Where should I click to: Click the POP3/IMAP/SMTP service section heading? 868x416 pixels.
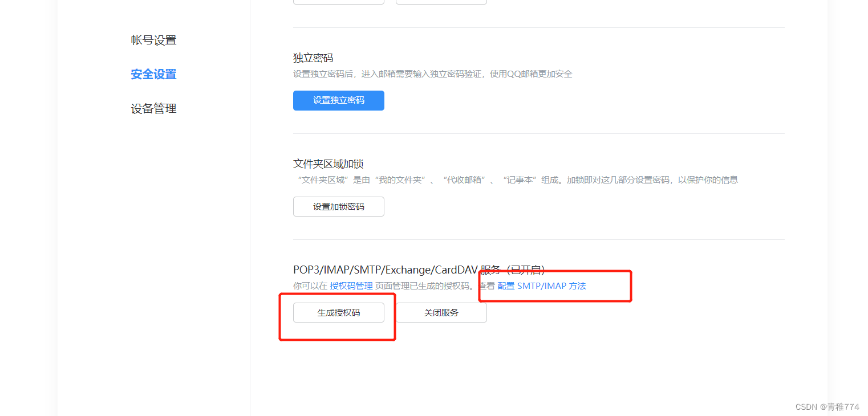pyautogui.click(x=419, y=270)
